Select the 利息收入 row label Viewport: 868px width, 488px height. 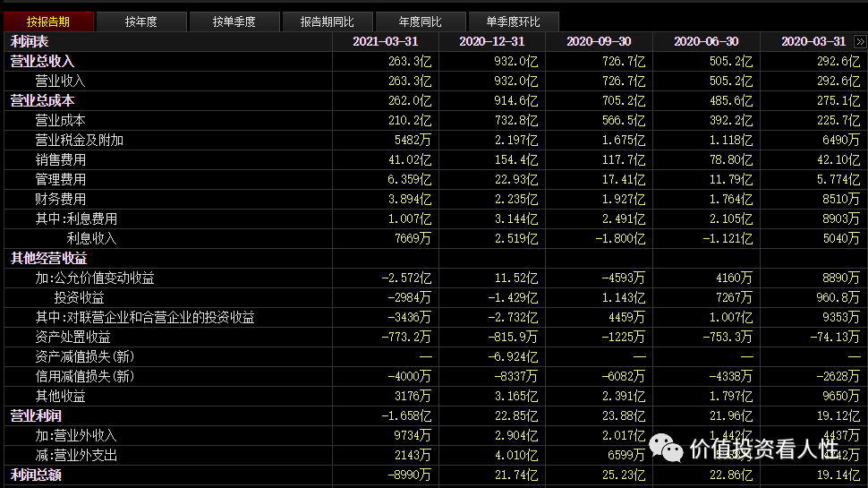[x=91, y=239]
